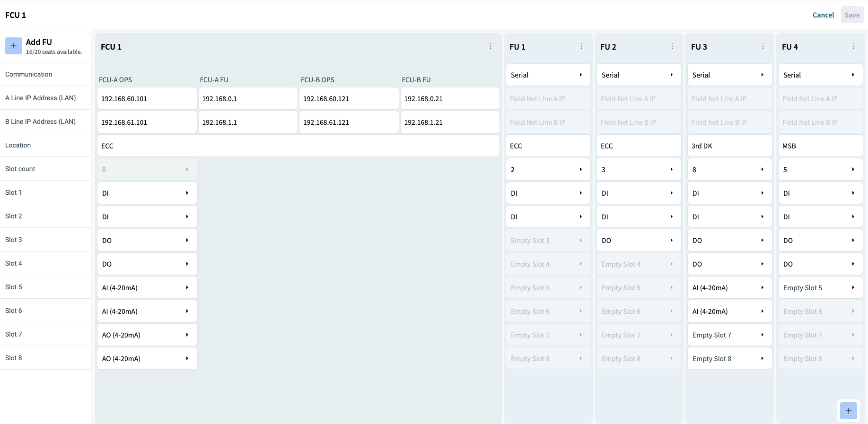Image resolution: width=868 pixels, height=424 pixels.
Task: Open FCU 1 Slot 5 AI (4-20mA) dropdown
Action: 147,287
